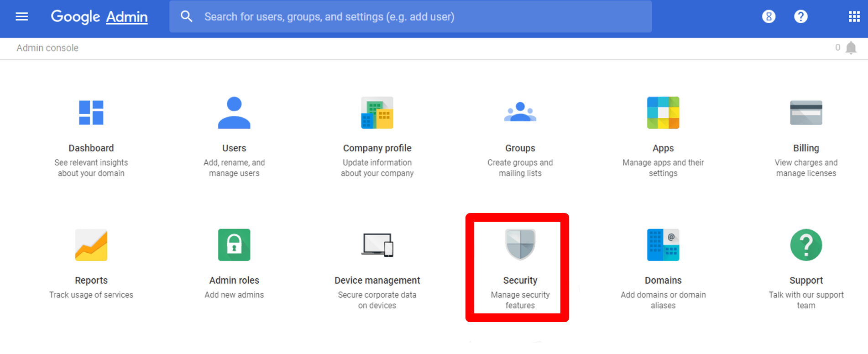Open the Admin roles padlock icon
The height and width of the screenshot is (354, 868).
pyautogui.click(x=234, y=245)
